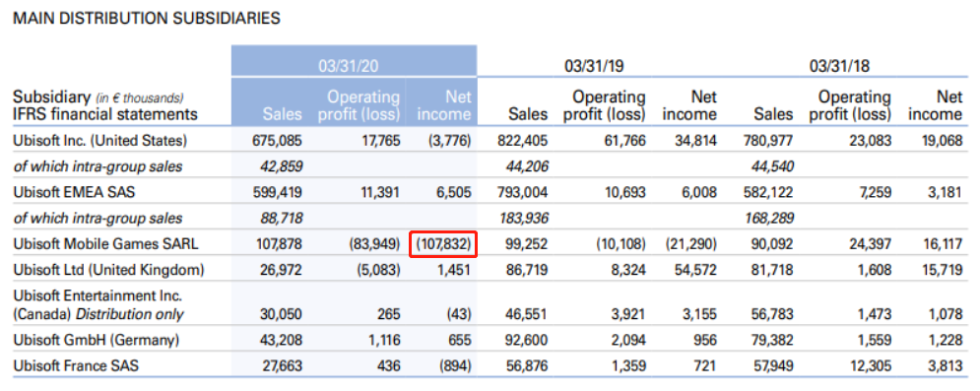Select the 107,878 sales value
Screen dimensions: 980x391
coord(279,244)
